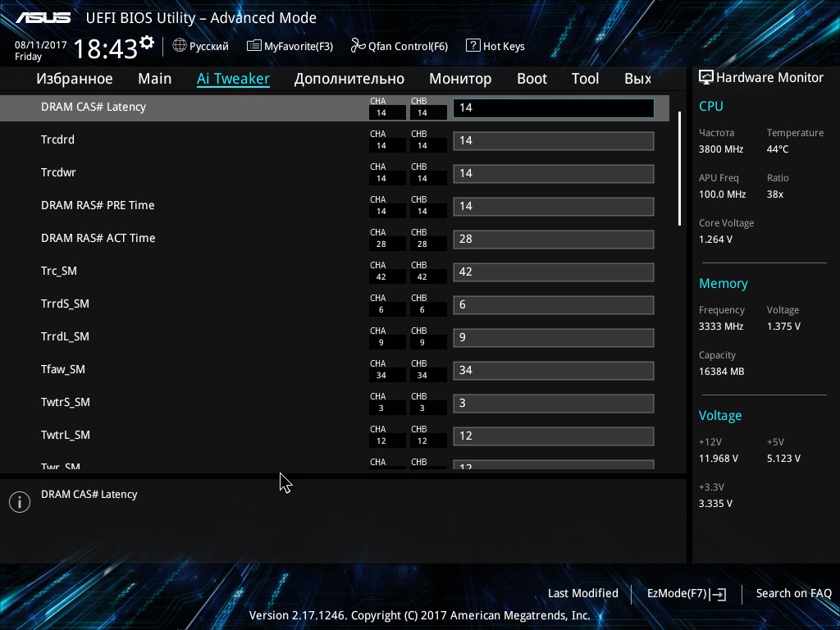Click the Trcdwr value field
840x630 pixels.
pyautogui.click(x=554, y=174)
